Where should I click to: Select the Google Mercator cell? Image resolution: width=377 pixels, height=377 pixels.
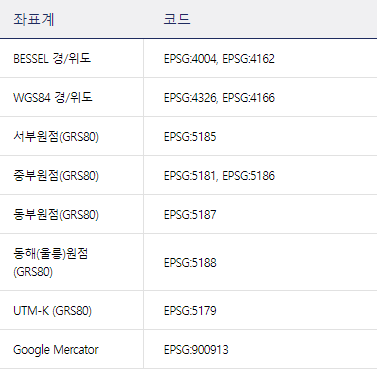[72, 349]
